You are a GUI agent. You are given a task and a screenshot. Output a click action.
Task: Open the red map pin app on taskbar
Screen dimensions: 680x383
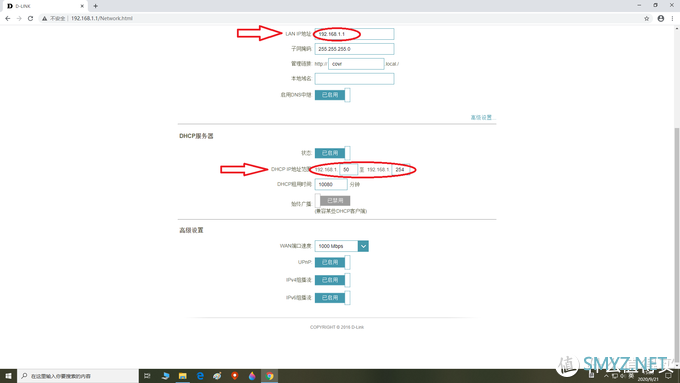(x=235, y=376)
